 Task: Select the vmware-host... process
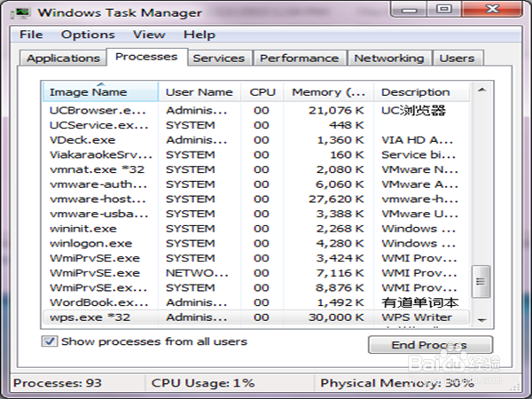pyautogui.click(x=256, y=199)
